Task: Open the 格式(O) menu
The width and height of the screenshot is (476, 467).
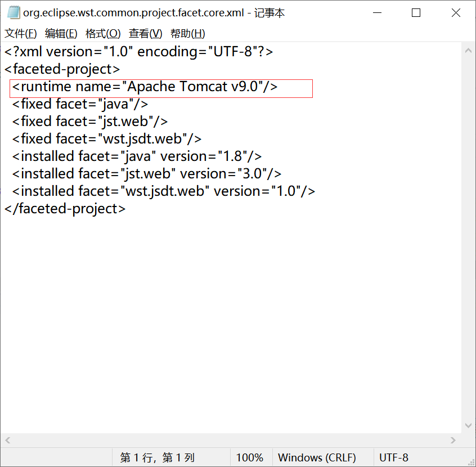Action: [x=103, y=33]
